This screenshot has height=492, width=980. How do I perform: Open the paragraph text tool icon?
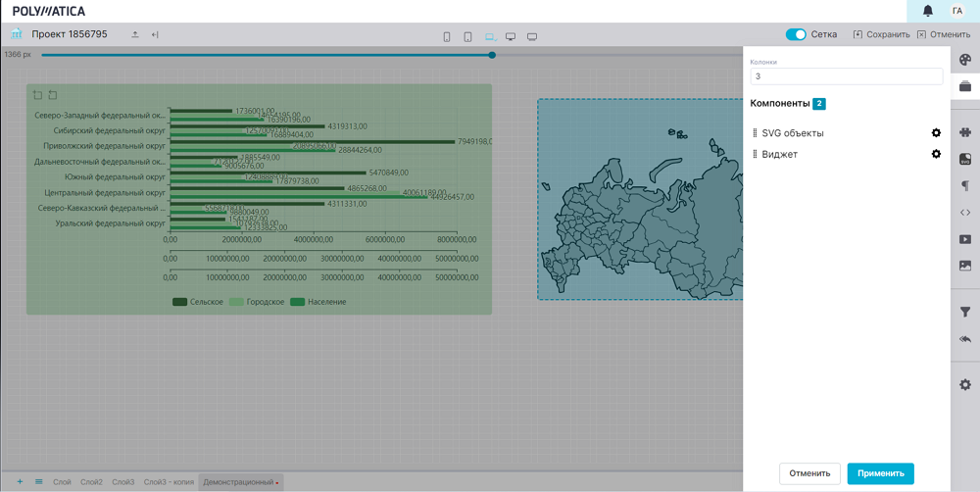point(965,185)
